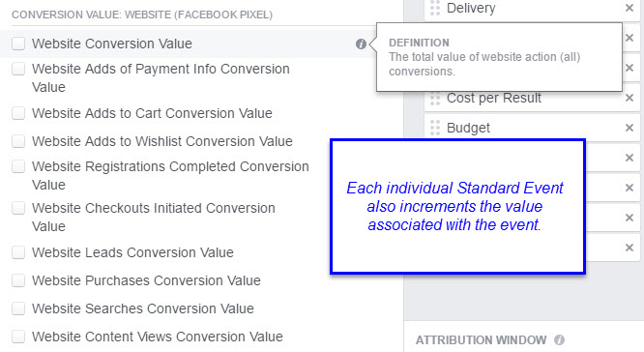Remove the Budget column using X icon
The image size is (644, 352).
[x=629, y=128]
